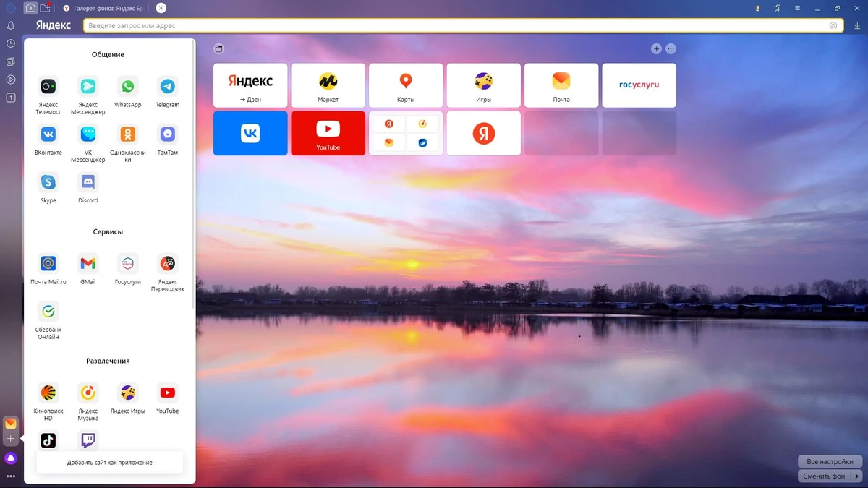Viewport: 868px width, 488px height.
Task: Open Почта tile on tableau
Action: tap(561, 85)
